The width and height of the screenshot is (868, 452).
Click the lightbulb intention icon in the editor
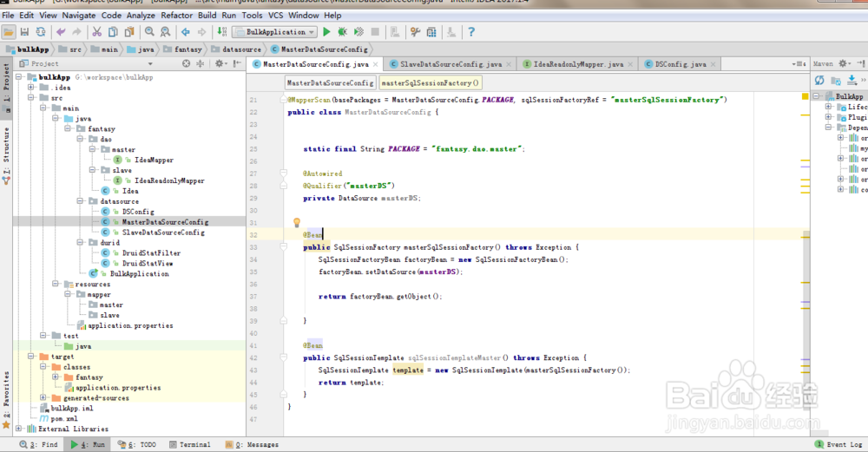coord(297,222)
